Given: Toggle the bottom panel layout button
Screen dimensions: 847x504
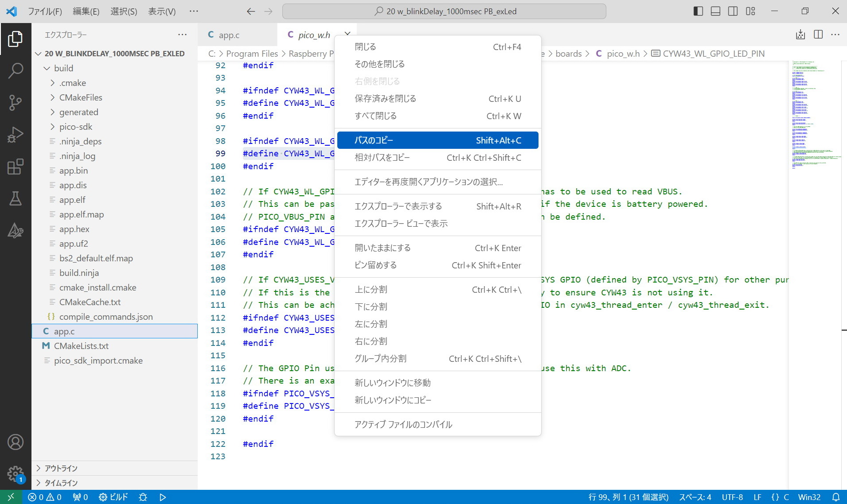Looking at the screenshot, I should 715,11.
